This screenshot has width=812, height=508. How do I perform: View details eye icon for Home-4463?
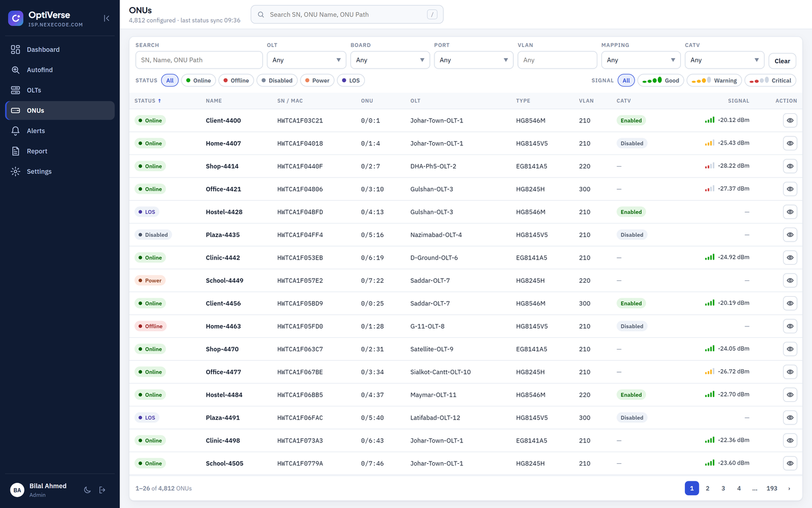[x=790, y=326]
